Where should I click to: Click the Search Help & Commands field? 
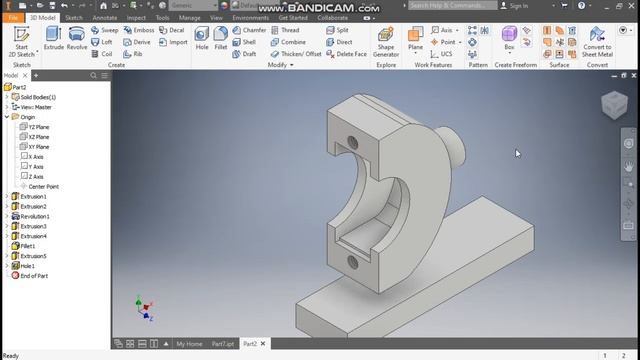click(x=453, y=5)
